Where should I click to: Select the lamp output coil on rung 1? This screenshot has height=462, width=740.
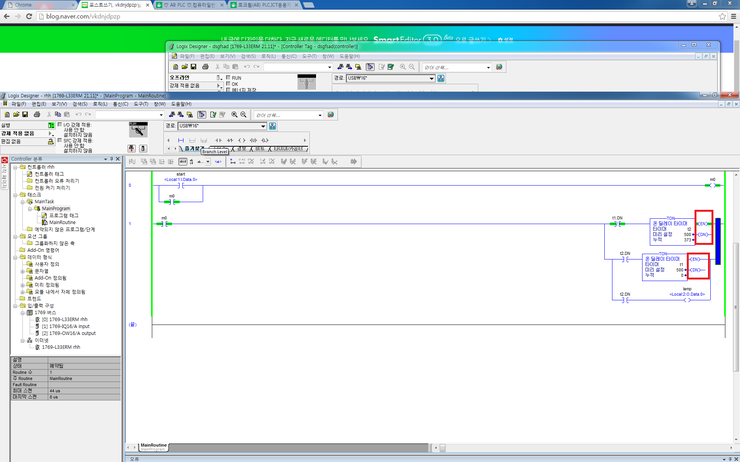pos(687,299)
